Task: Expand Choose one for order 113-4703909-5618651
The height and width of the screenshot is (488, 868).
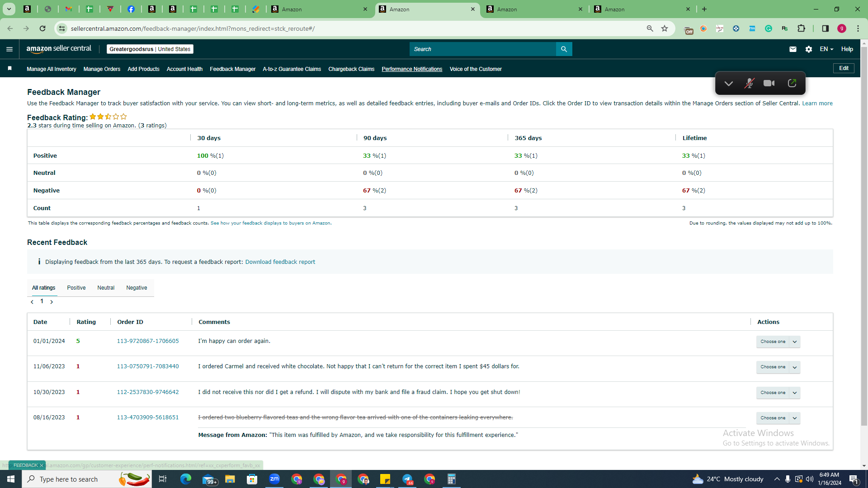Action: tap(778, 418)
